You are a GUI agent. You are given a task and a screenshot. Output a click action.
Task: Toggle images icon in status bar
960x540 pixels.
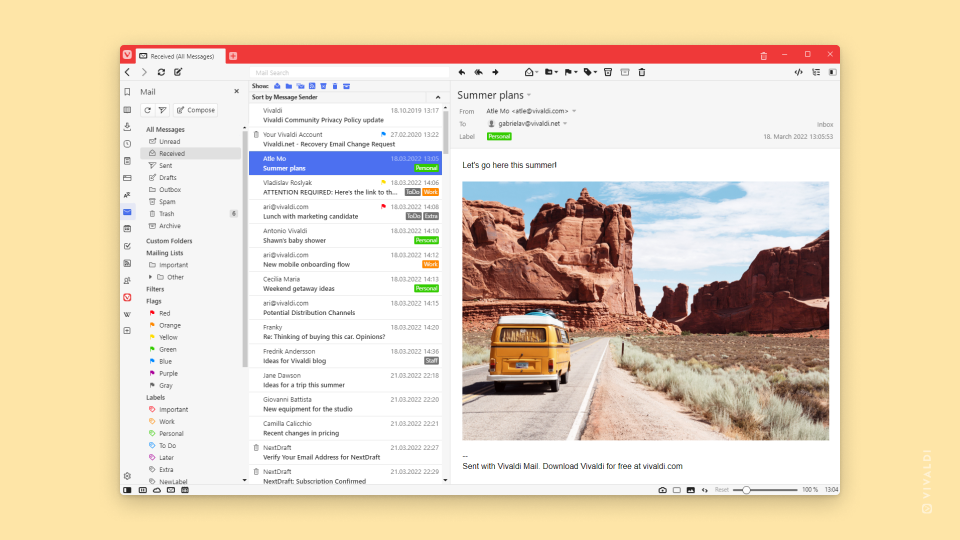(x=691, y=490)
